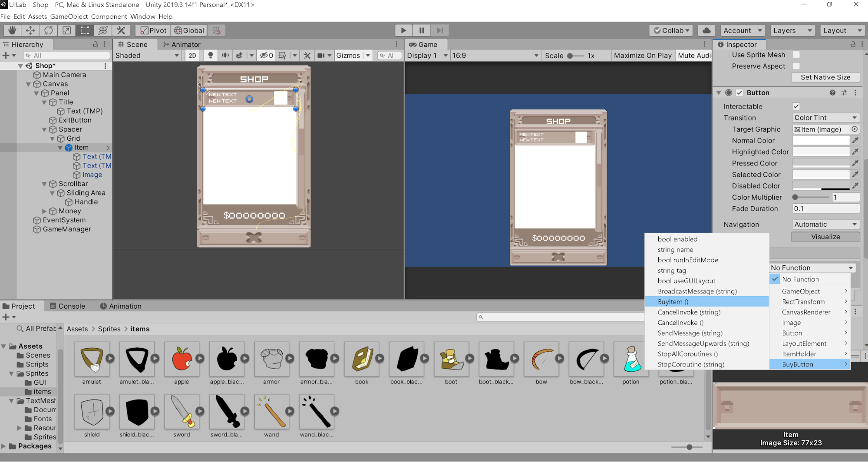Screen dimensions: 868x462
Task: Open Gizmos dropdown arrow
Action: (368, 56)
